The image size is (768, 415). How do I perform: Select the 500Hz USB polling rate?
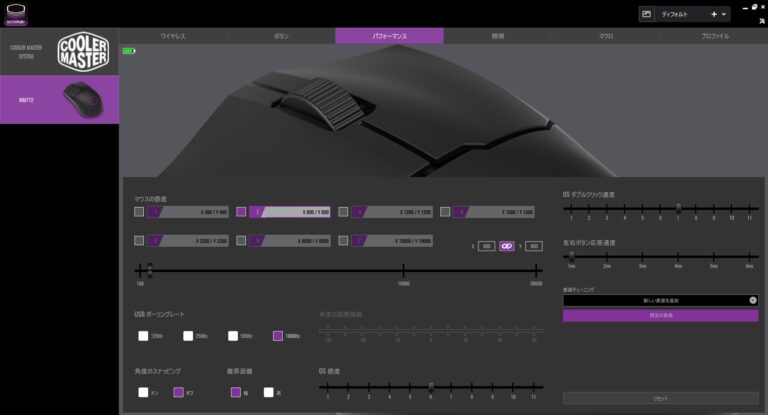point(233,336)
